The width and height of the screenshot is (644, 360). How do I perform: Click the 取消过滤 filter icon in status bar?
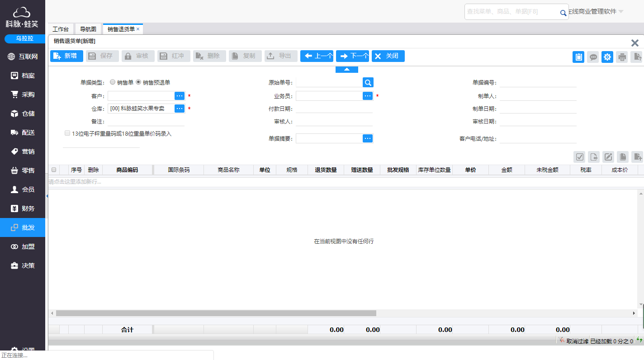pyautogui.click(x=561, y=341)
